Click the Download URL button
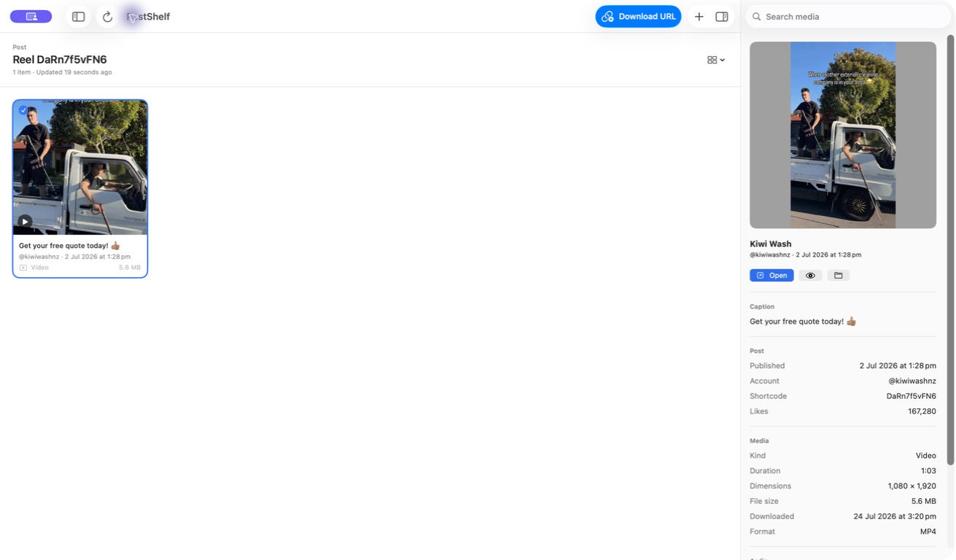This screenshot has height=560, width=956. click(638, 17)
